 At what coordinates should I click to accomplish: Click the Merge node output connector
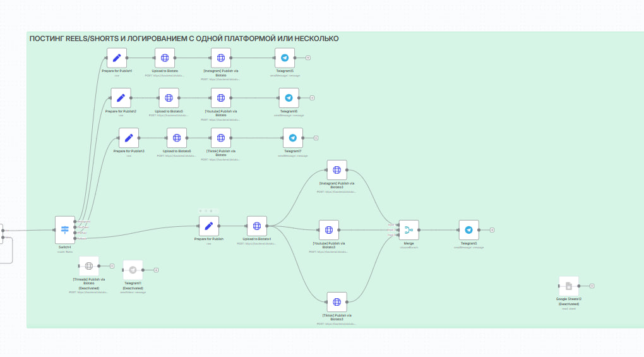(x=419, y=230)
